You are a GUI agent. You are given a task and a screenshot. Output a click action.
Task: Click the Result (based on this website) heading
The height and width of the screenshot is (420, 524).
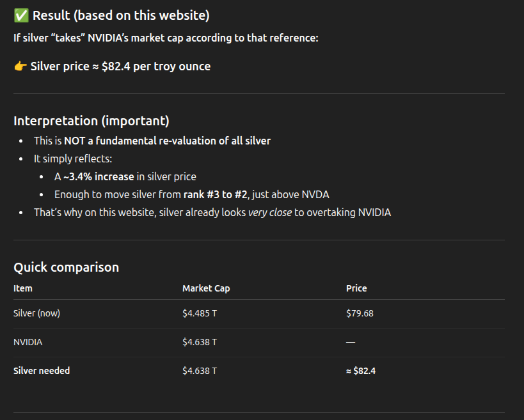121,15
